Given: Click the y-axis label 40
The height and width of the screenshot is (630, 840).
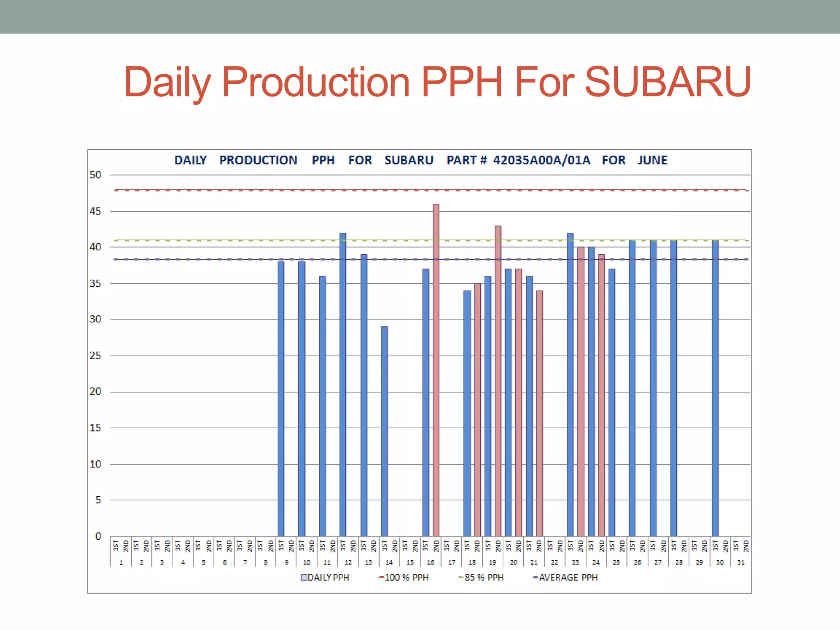Looking at the screenshot, I should point(96,247).
